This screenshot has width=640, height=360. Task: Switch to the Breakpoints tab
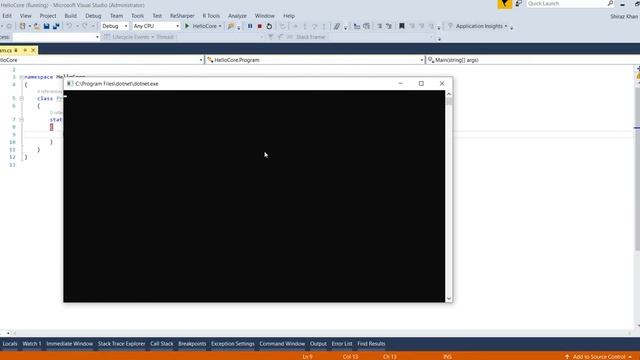tap(192, 344)
